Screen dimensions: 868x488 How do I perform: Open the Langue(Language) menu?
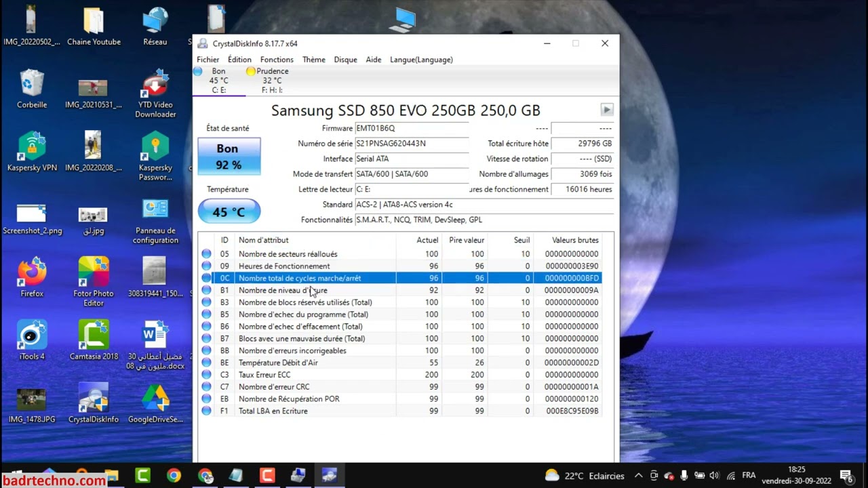(x=421, y=60)
